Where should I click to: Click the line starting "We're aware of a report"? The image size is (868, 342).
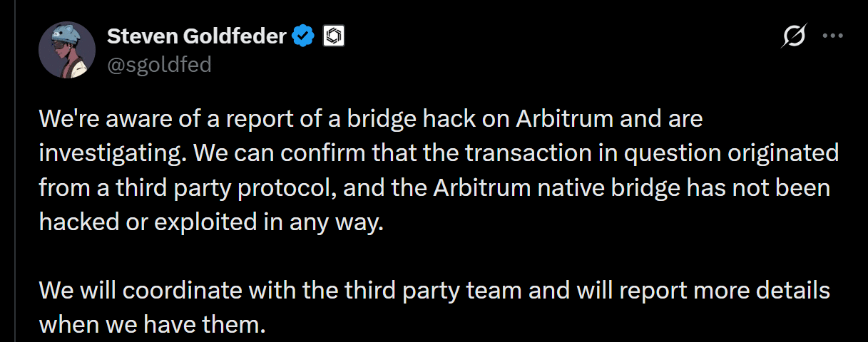click(371, 118)
